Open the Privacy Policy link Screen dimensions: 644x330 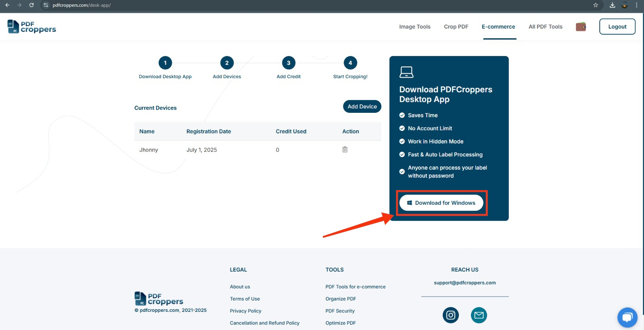[246, 311]
